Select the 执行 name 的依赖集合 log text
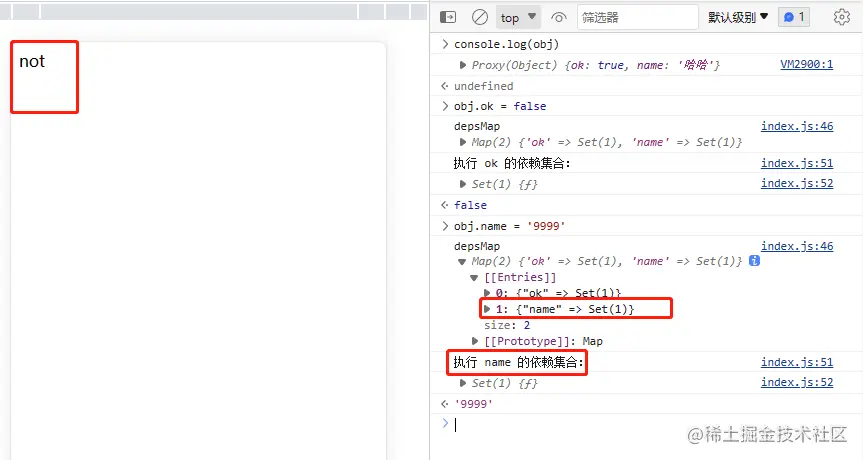 click(x=518, y=362)
